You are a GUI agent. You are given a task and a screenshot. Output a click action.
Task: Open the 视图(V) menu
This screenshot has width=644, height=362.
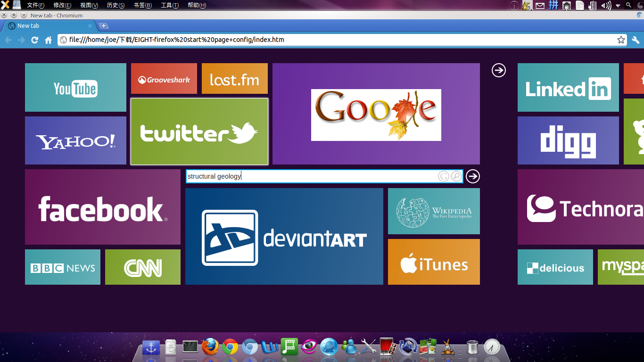click(x=89, y=5)
